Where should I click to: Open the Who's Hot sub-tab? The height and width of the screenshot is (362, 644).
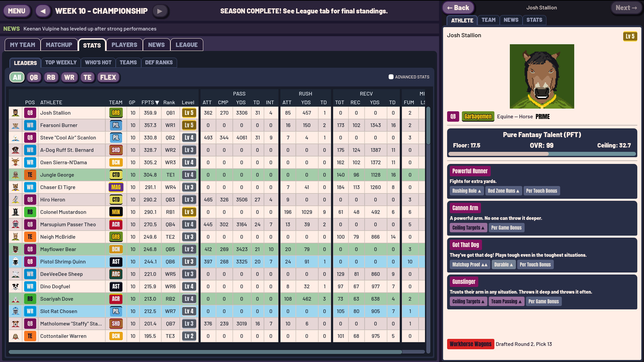(98, 63)
